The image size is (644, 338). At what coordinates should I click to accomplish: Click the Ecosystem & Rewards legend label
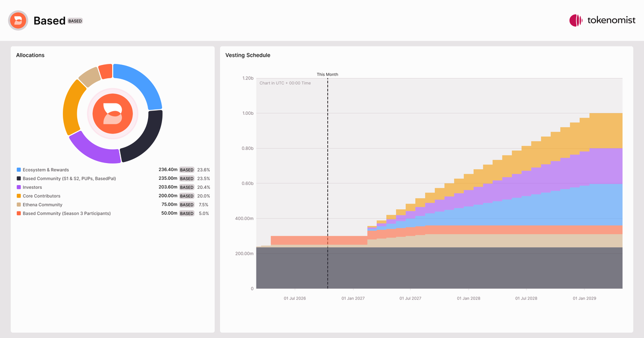[x=46, y=170]
